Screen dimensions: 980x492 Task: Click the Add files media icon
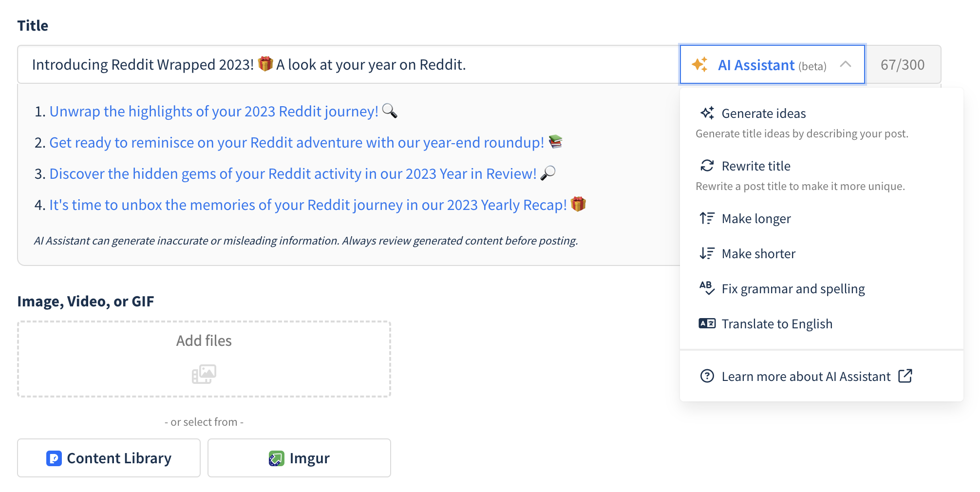(x=204, y=374)
